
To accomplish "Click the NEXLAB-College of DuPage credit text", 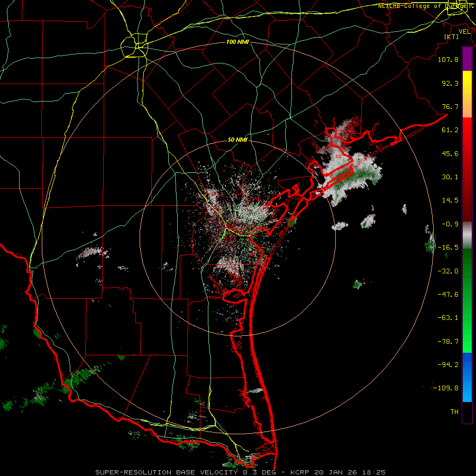I will click(425, 6).
